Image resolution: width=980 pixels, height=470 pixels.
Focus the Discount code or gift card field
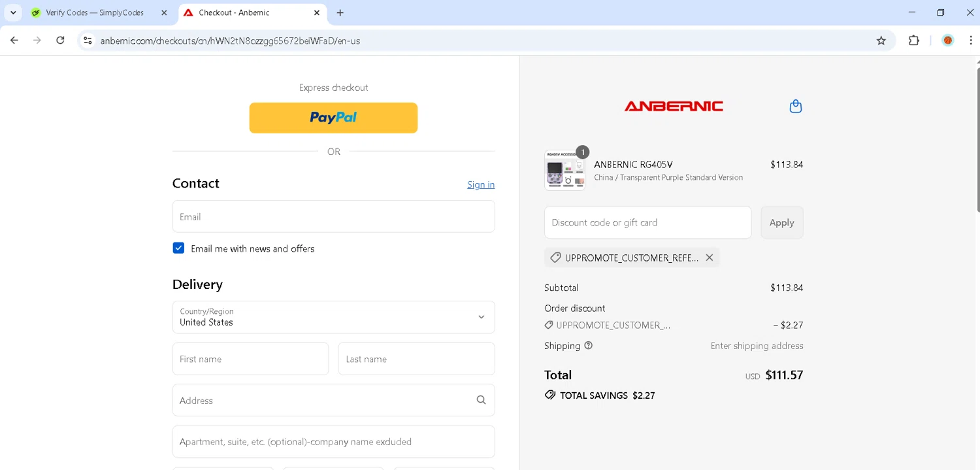click(647, 222)
